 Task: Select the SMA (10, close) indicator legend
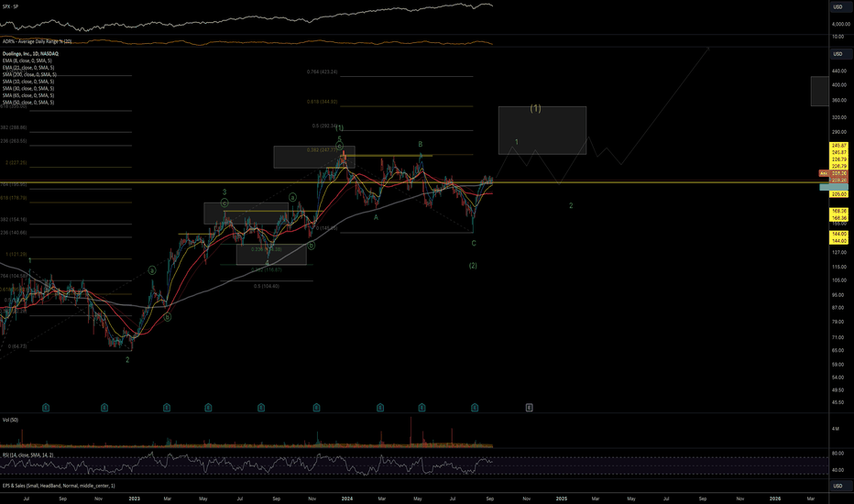click(x=28, y=82)
